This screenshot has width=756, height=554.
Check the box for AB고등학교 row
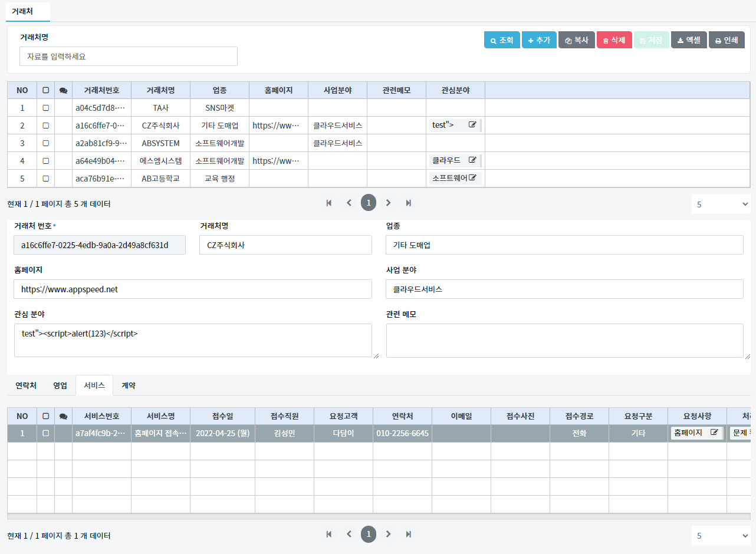coord(45,179)
